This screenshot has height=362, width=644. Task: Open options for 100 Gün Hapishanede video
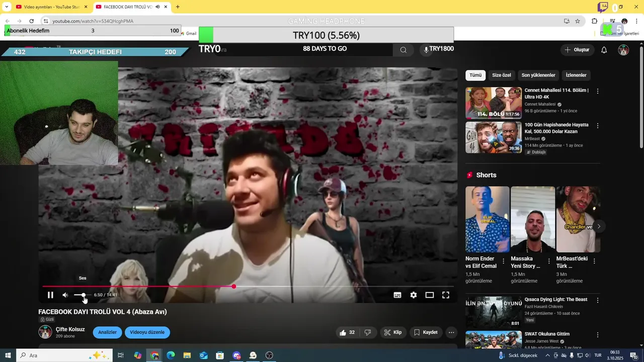[598, 126]
